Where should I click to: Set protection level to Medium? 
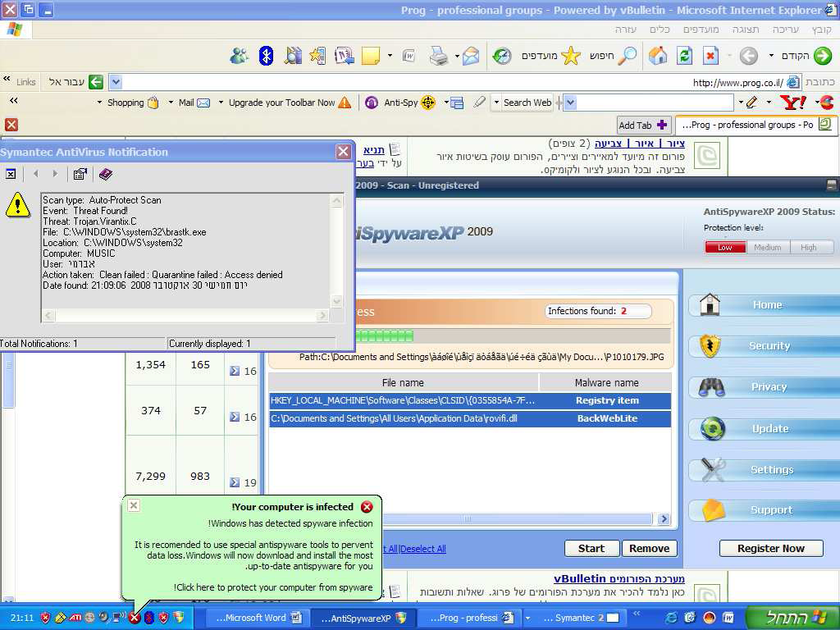point(768,247)
